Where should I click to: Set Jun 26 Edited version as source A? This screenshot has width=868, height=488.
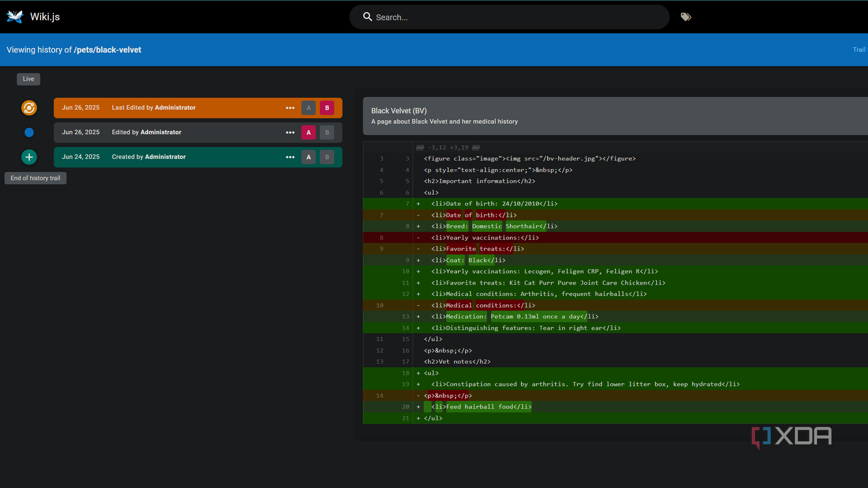point(308,132)
